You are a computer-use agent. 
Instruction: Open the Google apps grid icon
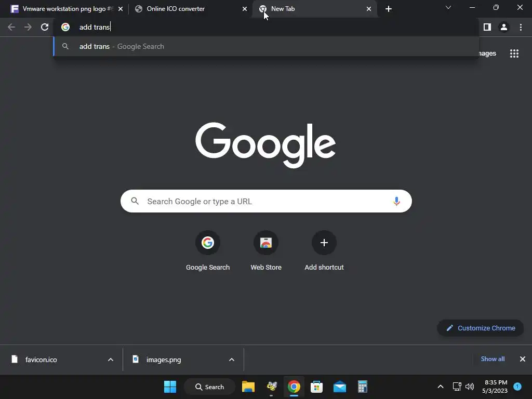click(x=514, y=54)
